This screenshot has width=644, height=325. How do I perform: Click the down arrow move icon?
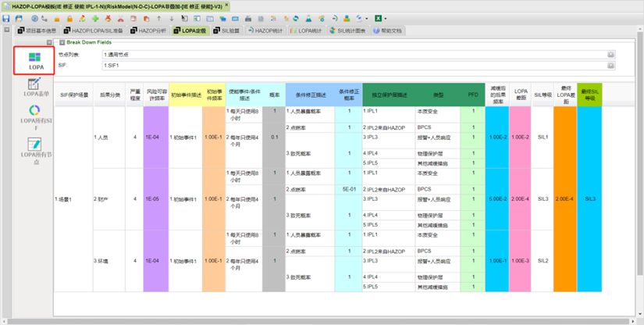[171, 18]
